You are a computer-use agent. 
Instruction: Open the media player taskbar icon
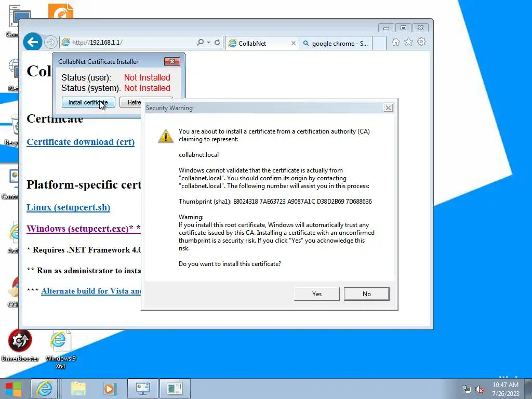[x=109, y=389]
